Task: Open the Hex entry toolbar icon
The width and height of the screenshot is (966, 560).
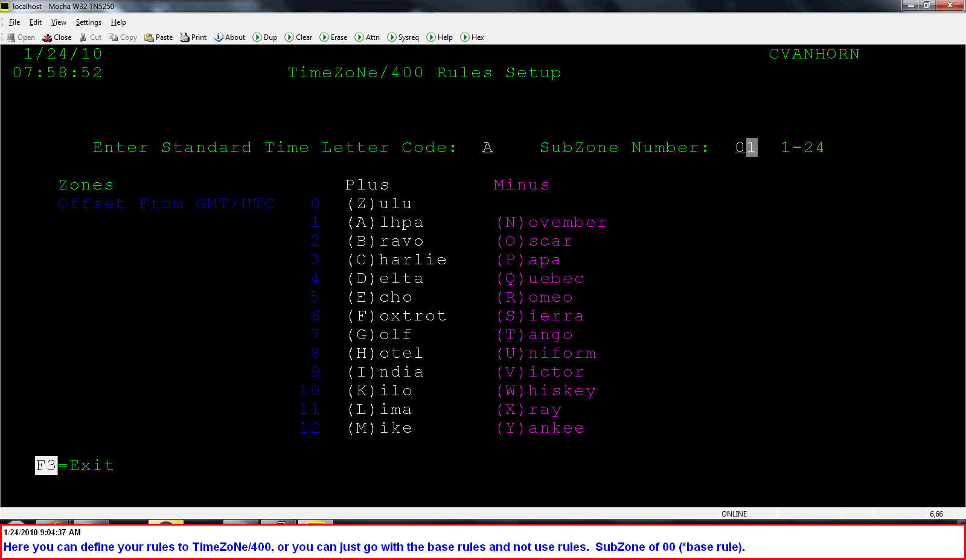Action: [x=472, y=37]
